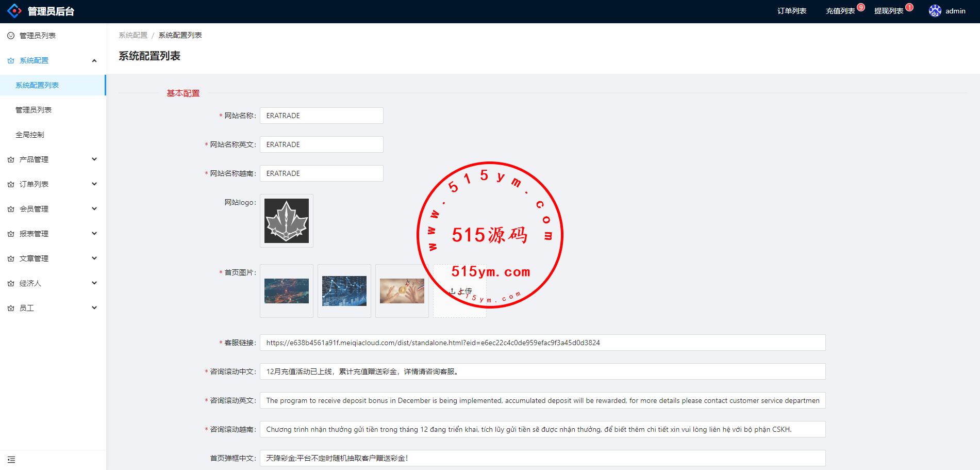Collapse sidebar using bottom-left menu icon
980x470 pixels.
tap(11, 460)
